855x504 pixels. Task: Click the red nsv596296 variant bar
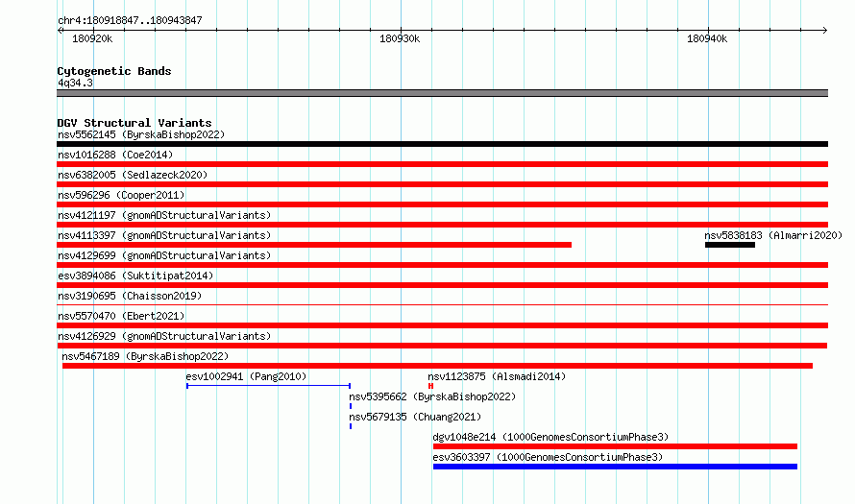point(442,204)
